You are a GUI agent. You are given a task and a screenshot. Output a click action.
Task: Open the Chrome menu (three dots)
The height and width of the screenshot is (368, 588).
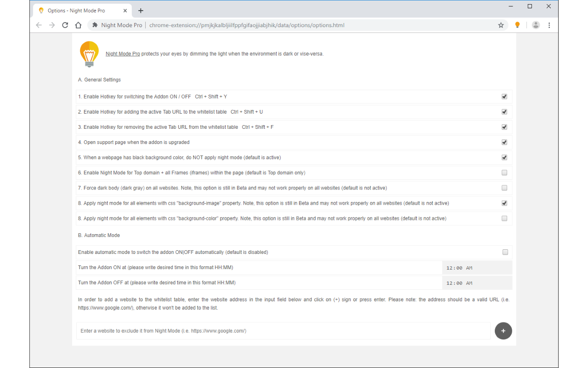tap(549, 25)
